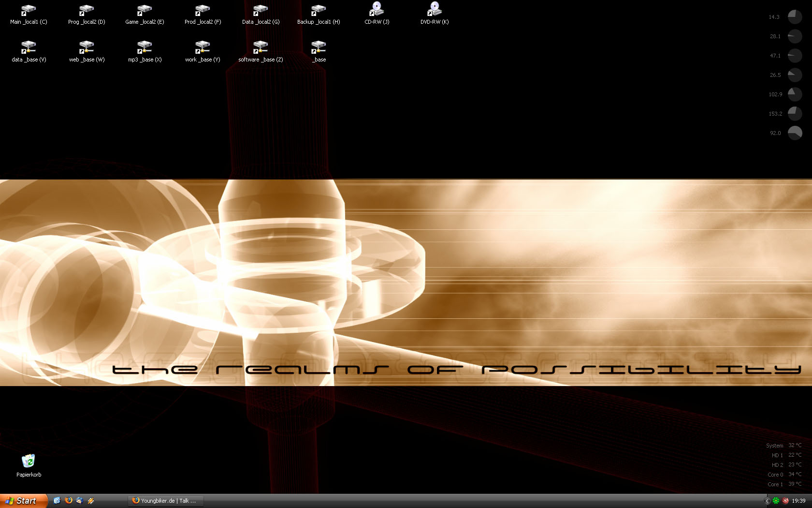The image size is (812, 508).
Task: Click the Core 0 34 °C temperature reading
Action: [x=784, y=475]
